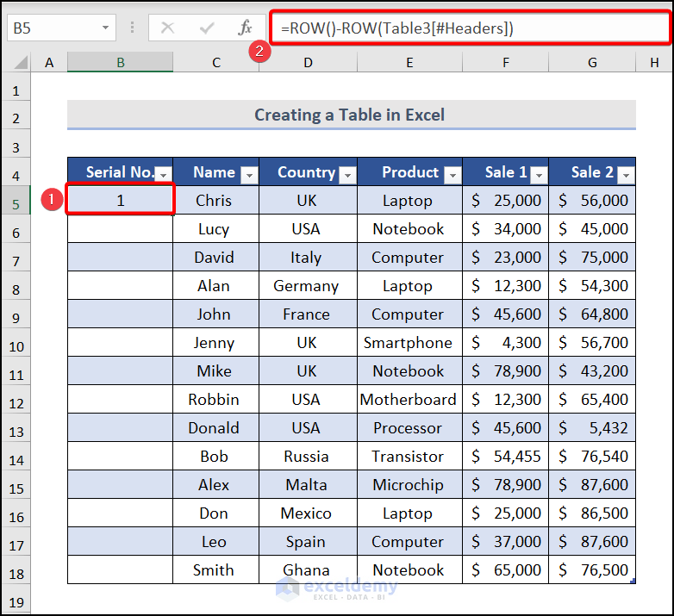Open the Product column filter dropdown
Image resolution: width=674 pixels, height=616 pixels.
click(x=452, y=175)
